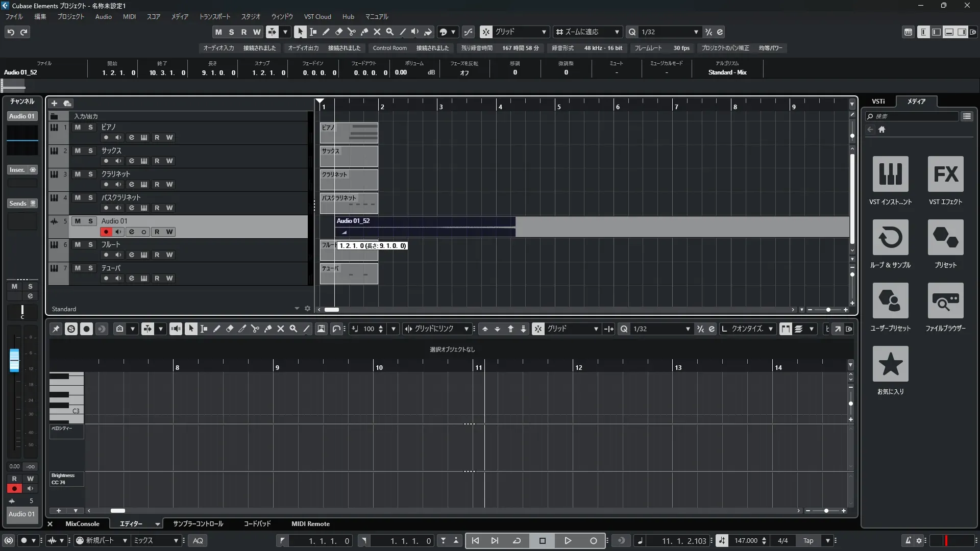The width and height of the screenshot is (980, 551).
Task: Select the Zoom magnifier tool in top toolbar
Action: point(389,32)
